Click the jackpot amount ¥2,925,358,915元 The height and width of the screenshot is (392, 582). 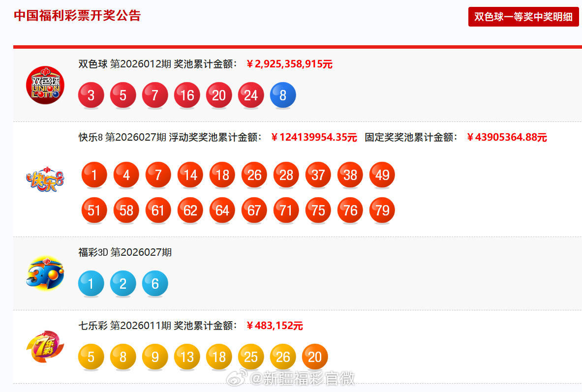coord(289,64)
